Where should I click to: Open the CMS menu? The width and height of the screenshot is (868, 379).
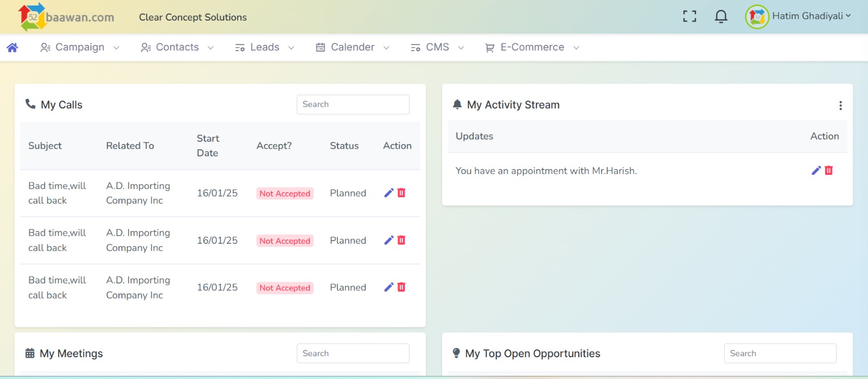click(x=437, y=48)
